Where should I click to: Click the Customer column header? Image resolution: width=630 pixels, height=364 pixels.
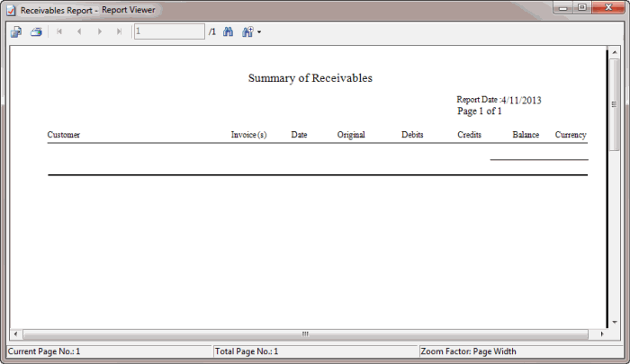[64, 135]
